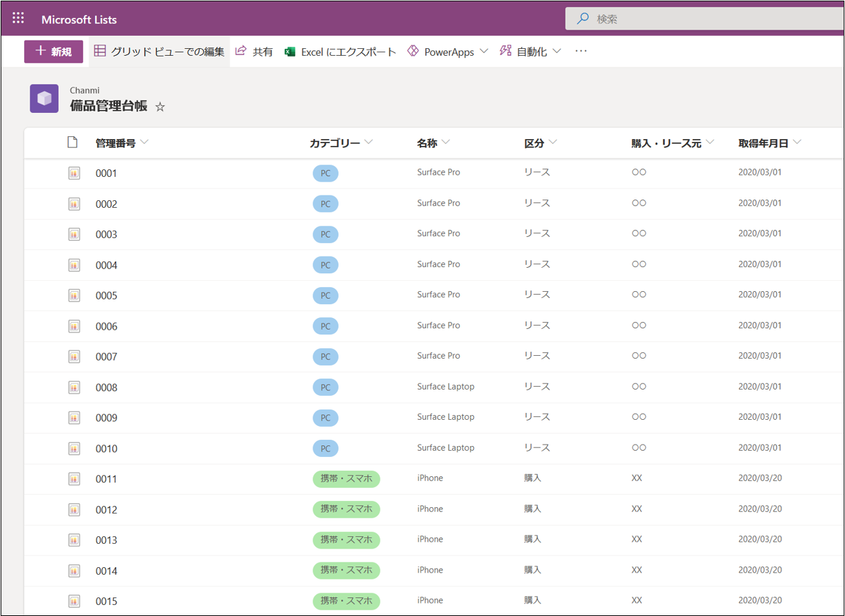The width and height of the screenshot is (845, 616).
Task: Click the file type column header icon
Action: coord(72,142)
